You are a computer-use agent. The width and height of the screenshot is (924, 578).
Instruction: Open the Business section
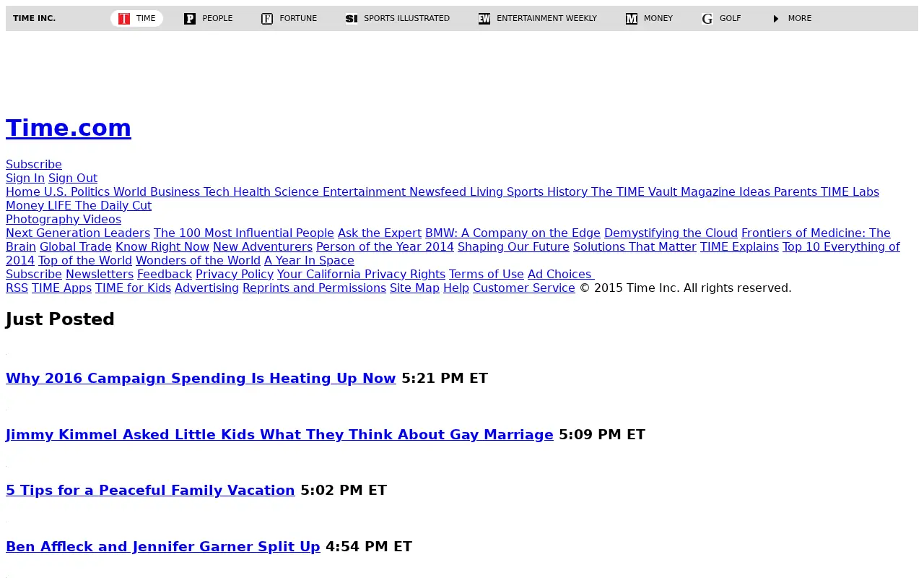(x=175, y=192)
